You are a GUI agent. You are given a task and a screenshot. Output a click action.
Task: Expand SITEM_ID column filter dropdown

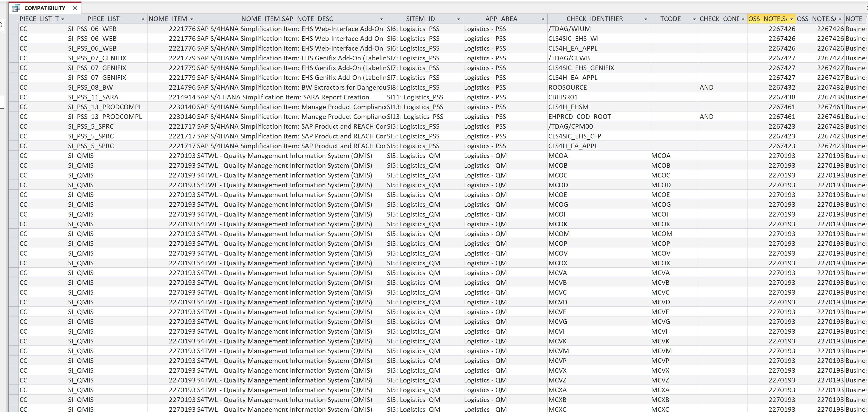tap(458, 19)
